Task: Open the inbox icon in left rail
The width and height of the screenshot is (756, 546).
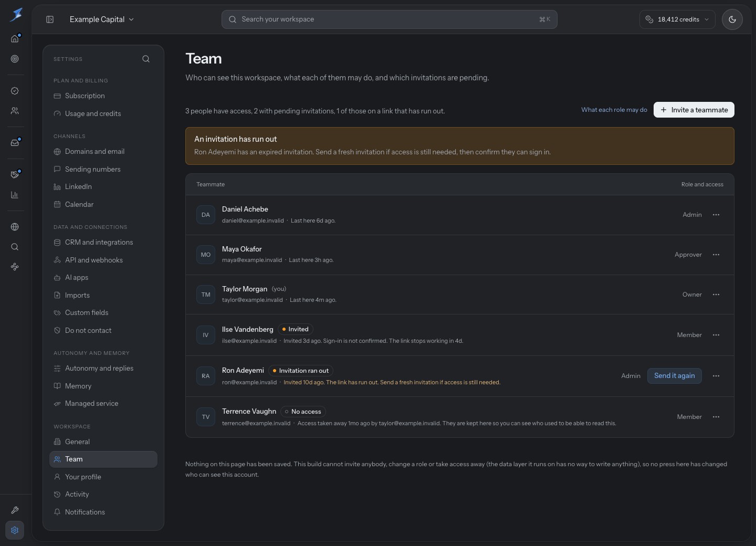Action: tap(15, 143)
